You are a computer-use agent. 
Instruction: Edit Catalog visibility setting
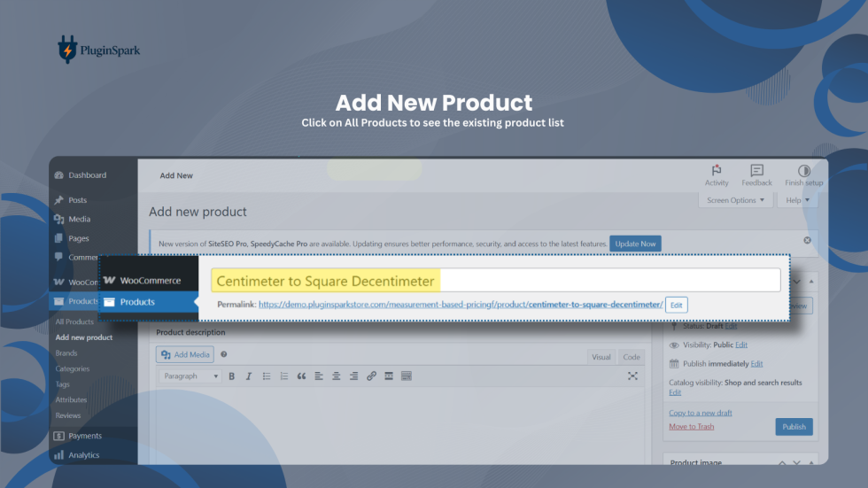[x=675, y=392]
